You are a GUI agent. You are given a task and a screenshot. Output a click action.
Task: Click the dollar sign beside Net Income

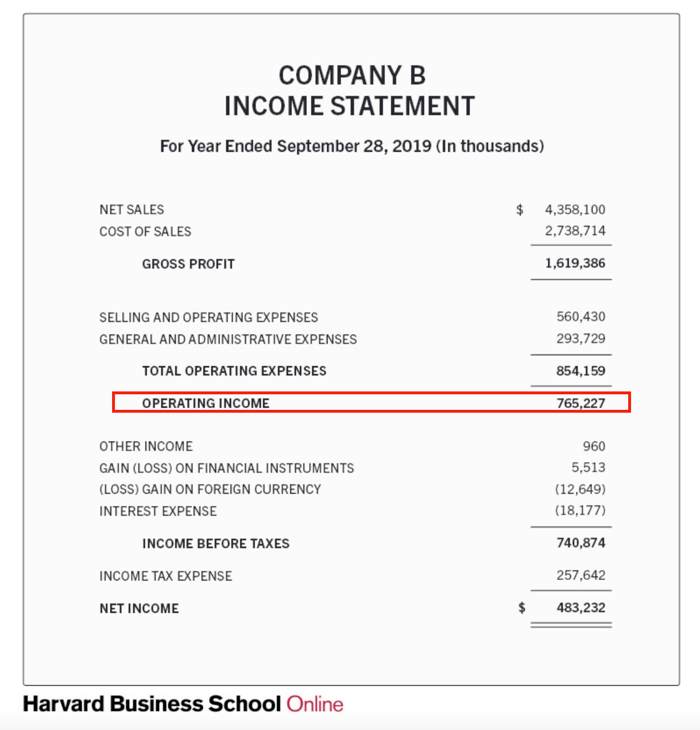coord(522,608)
